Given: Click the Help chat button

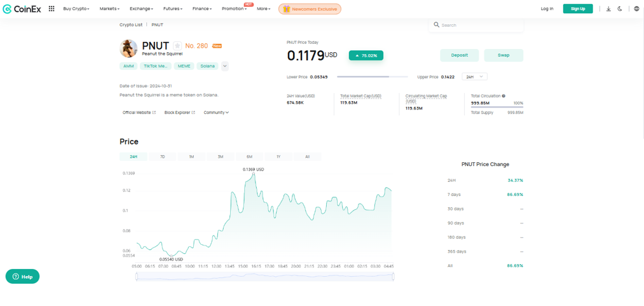Looking at the screenshot, I should coord(22,277).
